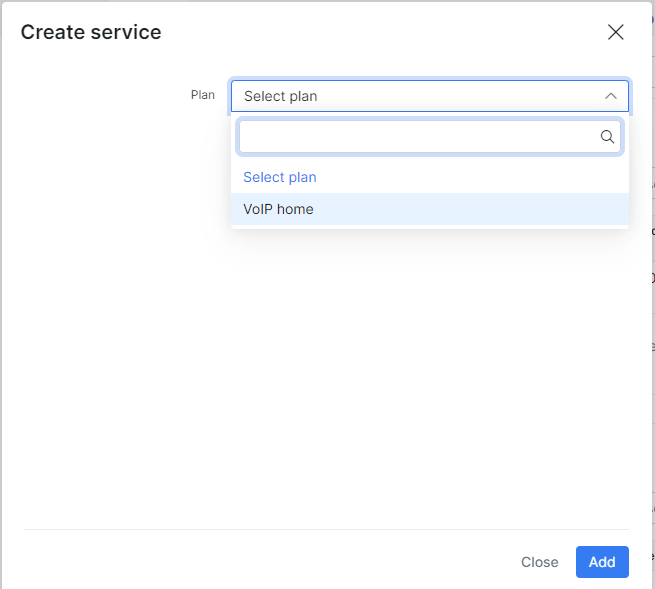The image size is (655, 589).
Task: Click the Select plan text in the Plan box
Action: (280, 96)
